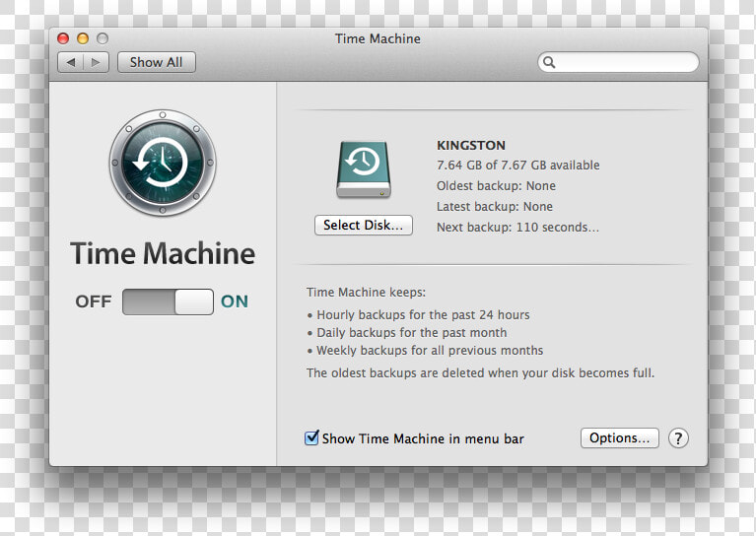This screenshot has width=756, height=536.
Task: Click the OFF label beside the switch
Action: coord(94,301)
